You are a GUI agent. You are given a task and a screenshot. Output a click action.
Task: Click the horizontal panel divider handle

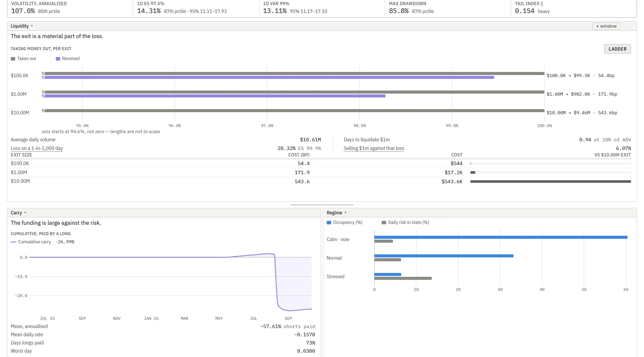tap(322, 205)
